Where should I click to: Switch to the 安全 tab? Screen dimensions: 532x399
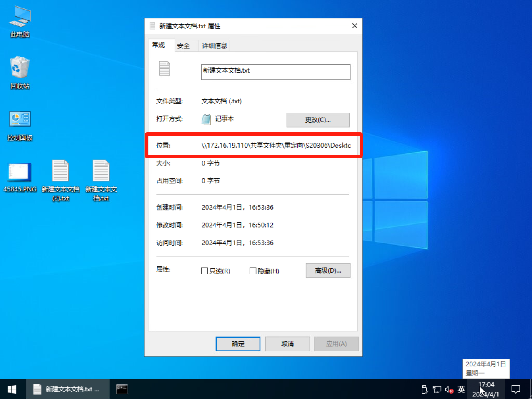[x=183, y=46]
